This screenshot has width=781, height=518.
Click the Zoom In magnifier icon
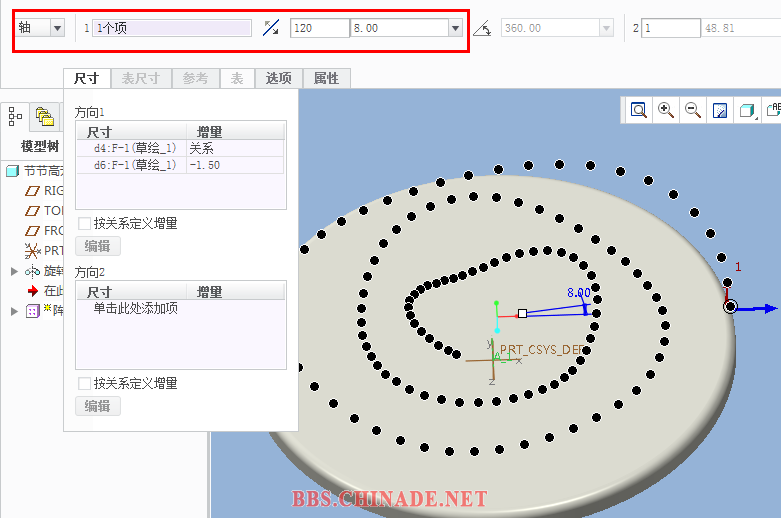tap(666, 111)
